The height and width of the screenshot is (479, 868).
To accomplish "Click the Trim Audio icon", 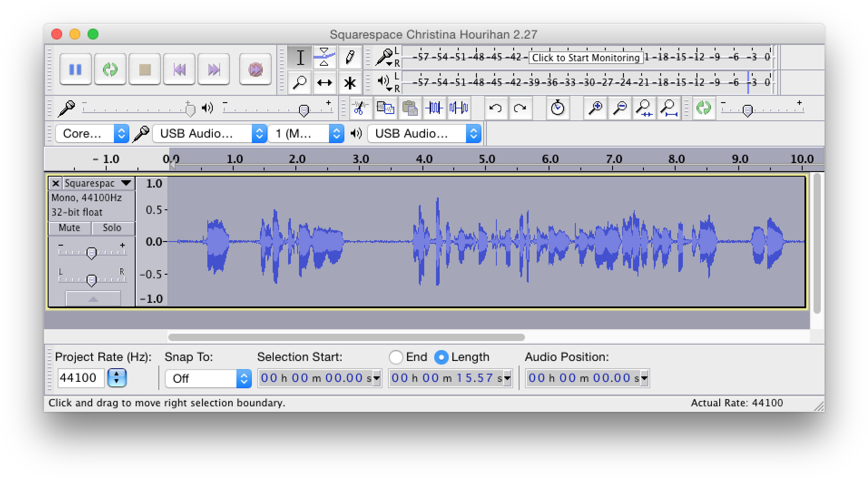I will tap(434, 108).
